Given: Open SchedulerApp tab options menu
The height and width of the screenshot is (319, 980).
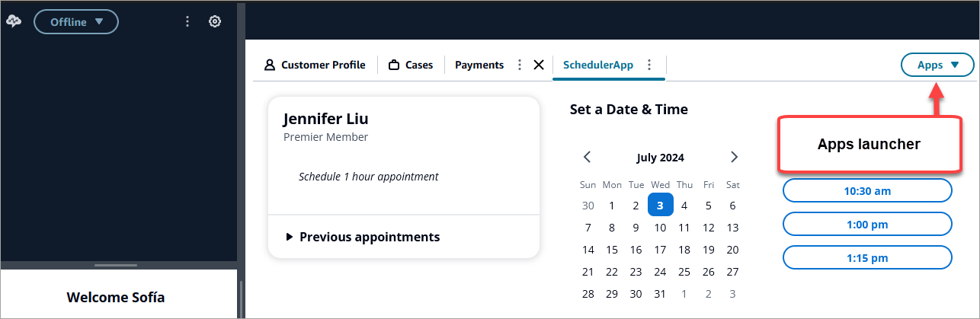Looking at the screenshot, I should tap(649, 65).
